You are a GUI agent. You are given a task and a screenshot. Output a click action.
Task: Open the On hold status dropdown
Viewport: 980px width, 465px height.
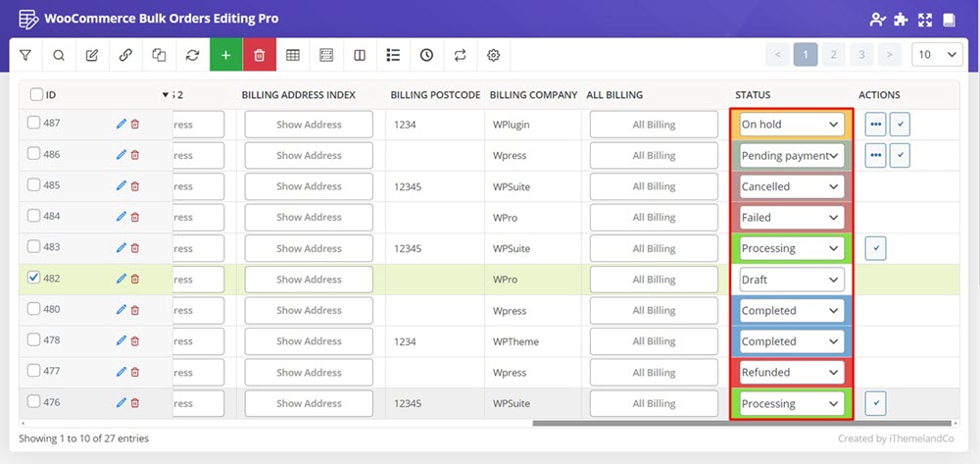tap(791, 124)
